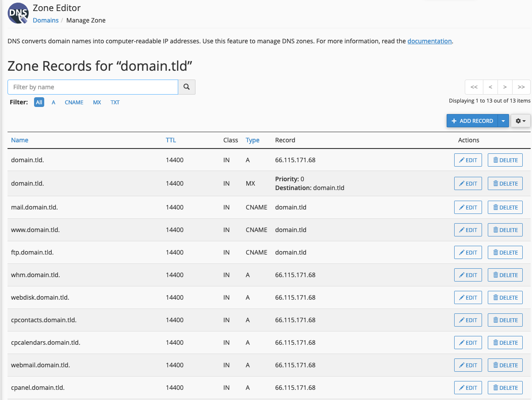The height and width of the screenshot is (400, 532).
Task: Filter records by MX type
Action: click(x=97, y=102)
